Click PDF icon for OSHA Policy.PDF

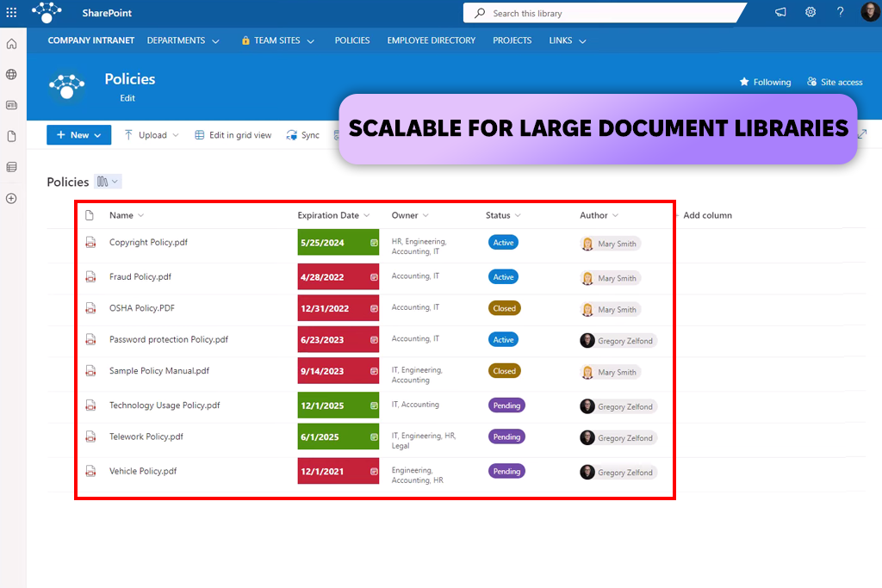(90, 308)
